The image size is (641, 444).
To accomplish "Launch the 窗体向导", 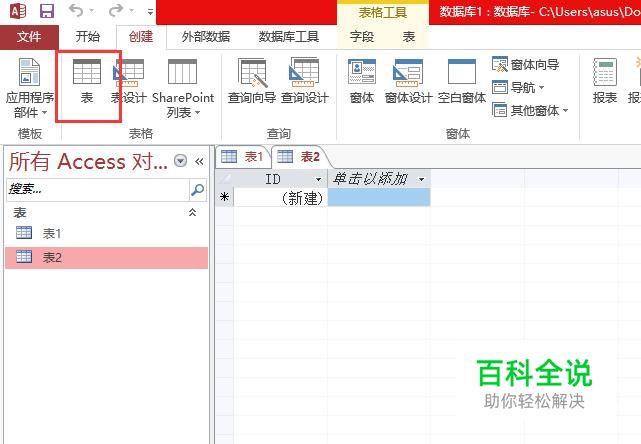I will pos(526,64).
